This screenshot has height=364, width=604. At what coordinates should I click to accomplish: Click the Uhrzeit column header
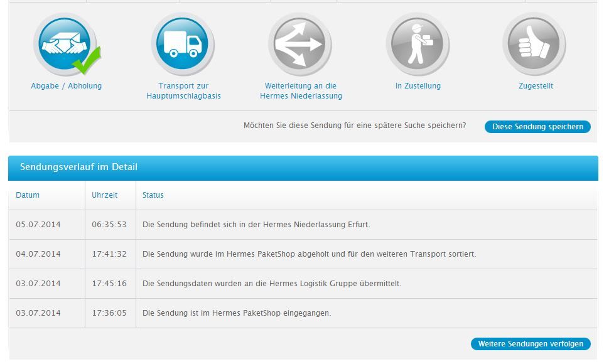tap(104, 195)
